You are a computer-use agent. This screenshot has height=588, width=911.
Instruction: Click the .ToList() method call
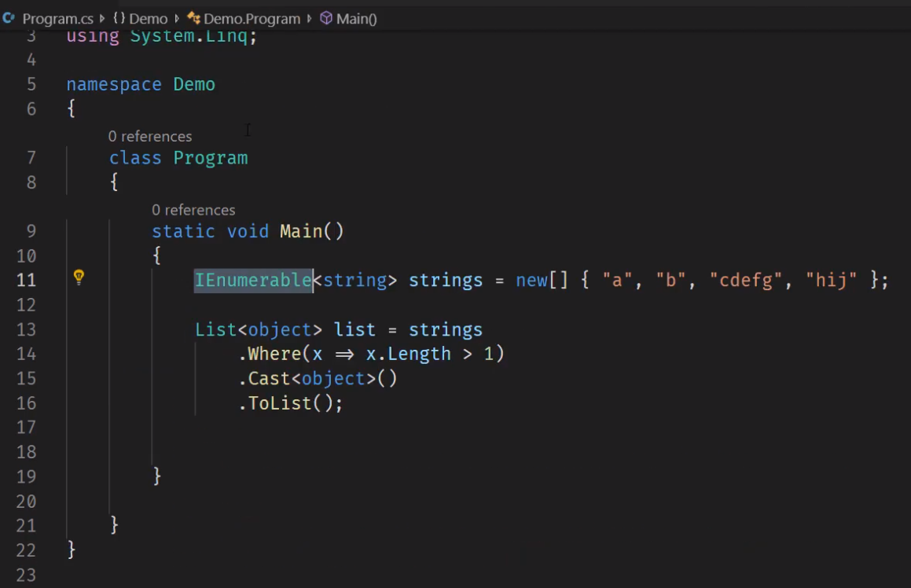pos(291,403)
